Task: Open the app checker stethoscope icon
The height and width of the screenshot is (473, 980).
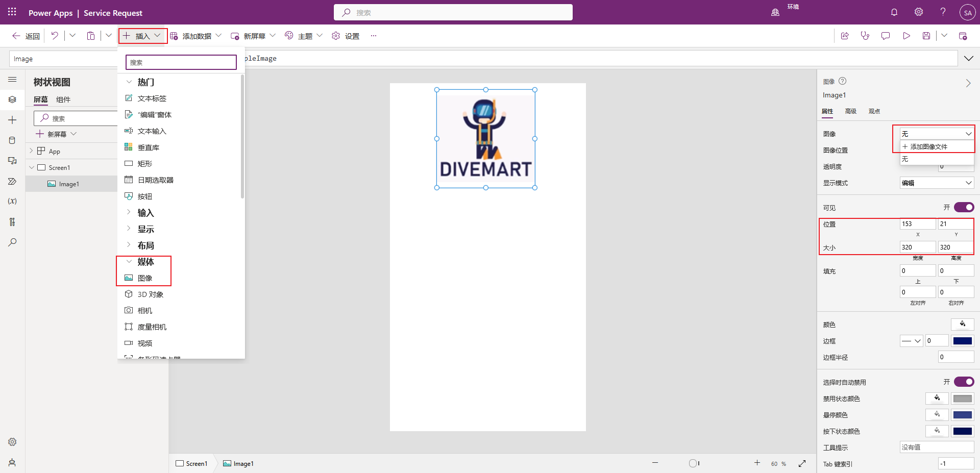Action: click(865, 36)
